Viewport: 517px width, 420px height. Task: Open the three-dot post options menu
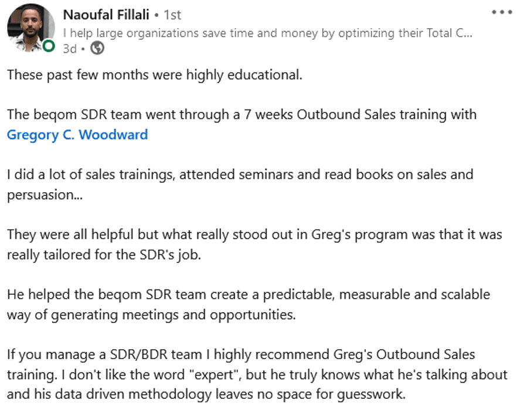pyautogui.click(x=502, y=12)
